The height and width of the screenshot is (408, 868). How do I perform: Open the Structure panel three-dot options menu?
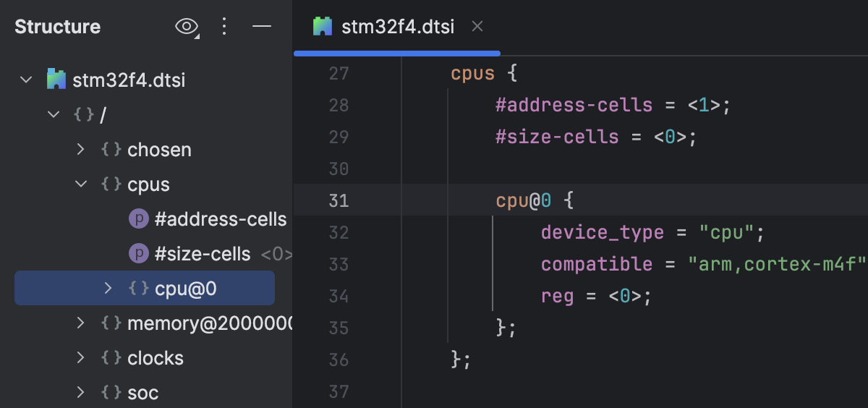[224, 27]
